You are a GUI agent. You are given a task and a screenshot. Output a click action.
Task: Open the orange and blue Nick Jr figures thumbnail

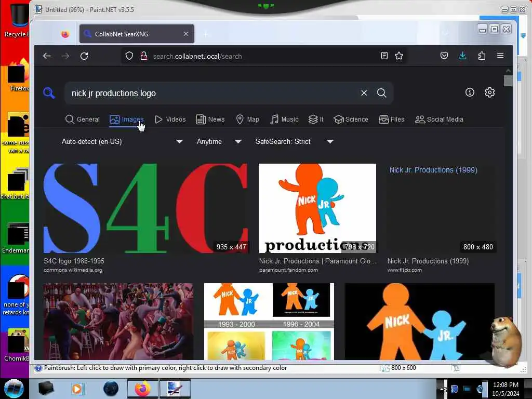click(x=420, y=321)
